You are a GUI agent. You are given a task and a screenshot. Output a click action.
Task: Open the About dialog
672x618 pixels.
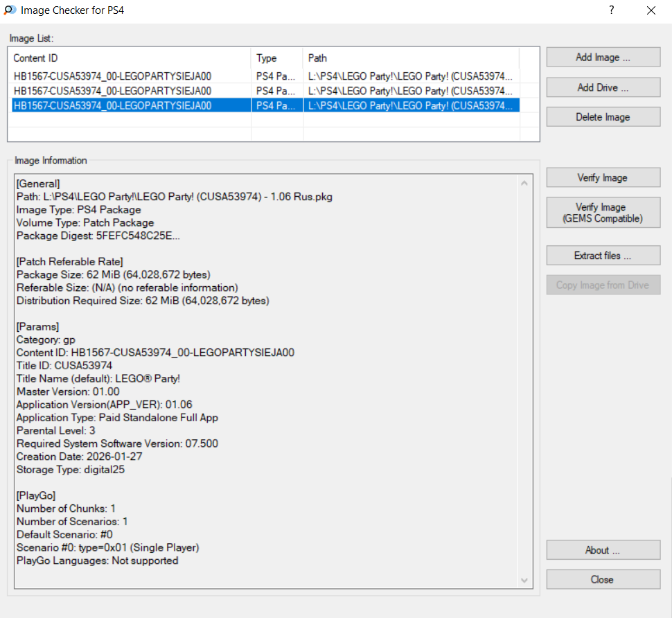[603, 550]
